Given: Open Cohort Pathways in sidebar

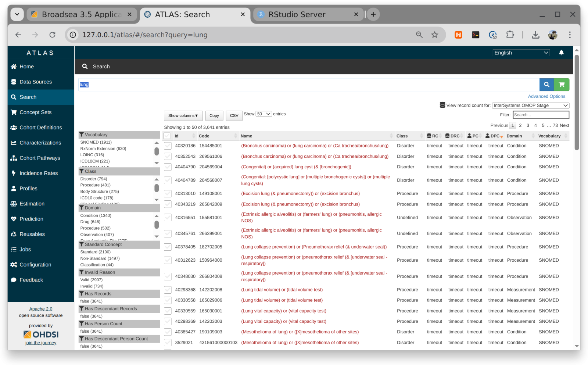Looking at the screenshot, I should point(40,158).
